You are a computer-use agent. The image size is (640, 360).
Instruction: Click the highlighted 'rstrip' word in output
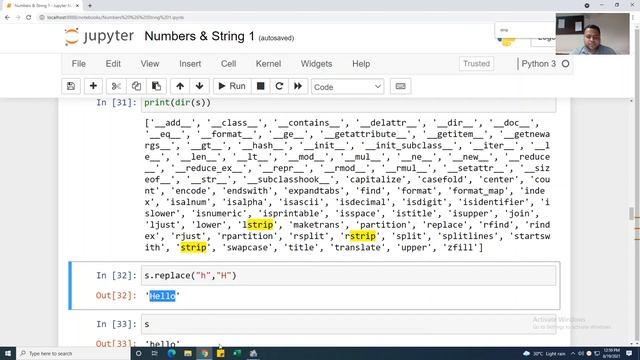pyautogui.click(x=360, y=236)
